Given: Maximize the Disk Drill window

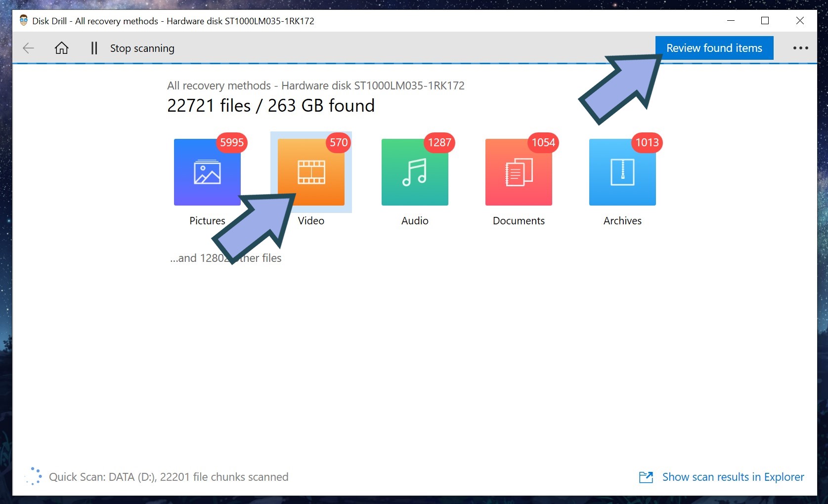Looking at the screenshot, I should pyautogui.click(x=765, y=21).
